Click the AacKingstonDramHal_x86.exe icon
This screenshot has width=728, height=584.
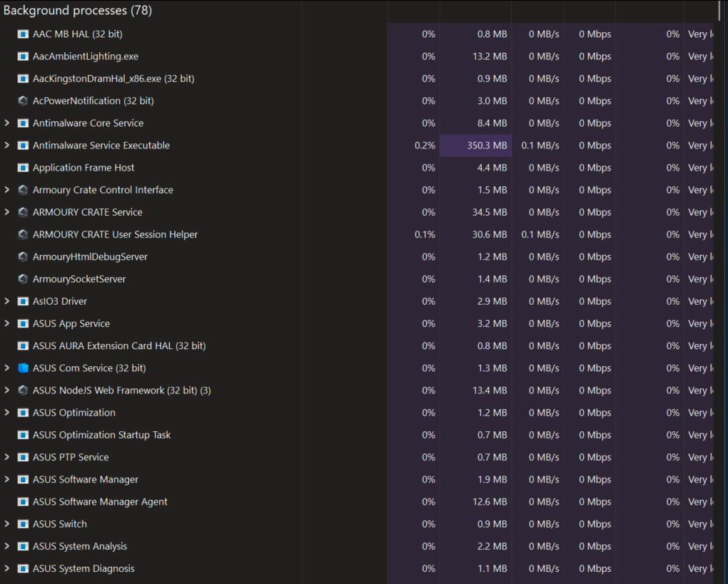coord(23,79)
